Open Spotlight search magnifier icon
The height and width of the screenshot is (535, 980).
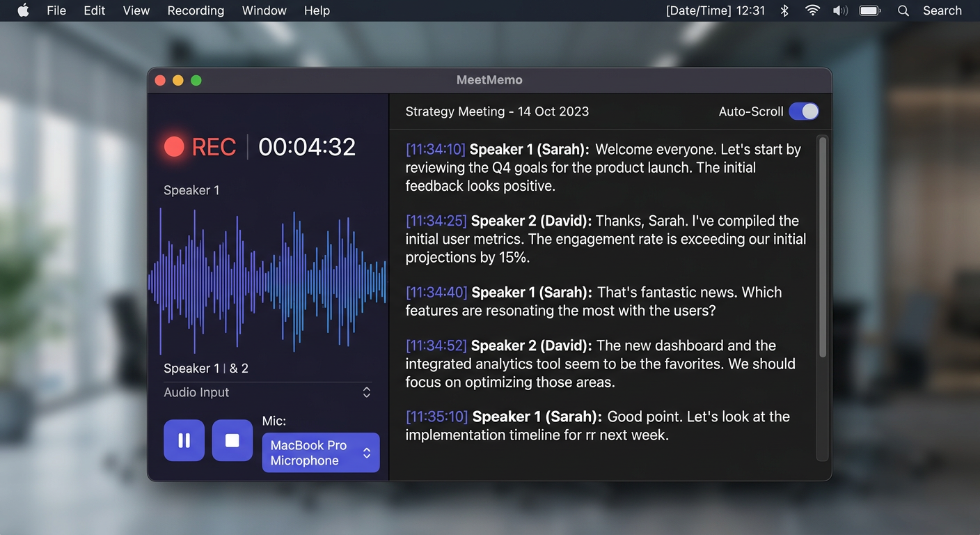[x=903, y=10]
